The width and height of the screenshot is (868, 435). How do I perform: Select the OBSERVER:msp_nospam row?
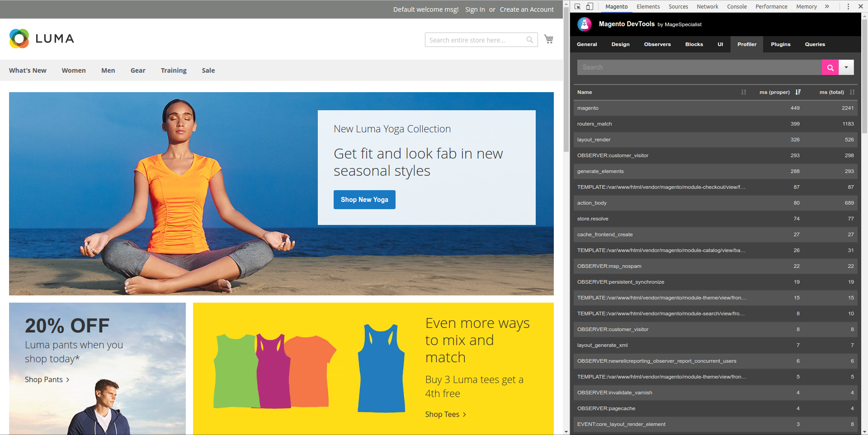point(716,266)
